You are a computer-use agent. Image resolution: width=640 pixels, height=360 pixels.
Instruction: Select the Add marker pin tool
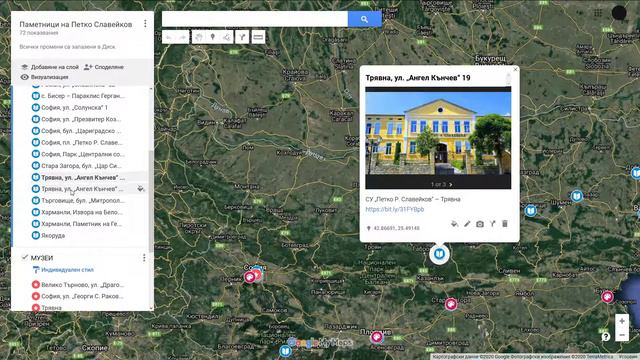(x=213, y=37)
